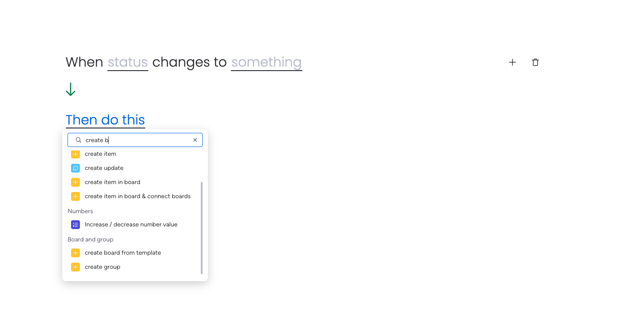
Task: Click the purple numbers list icon
Action: (75, 225)
